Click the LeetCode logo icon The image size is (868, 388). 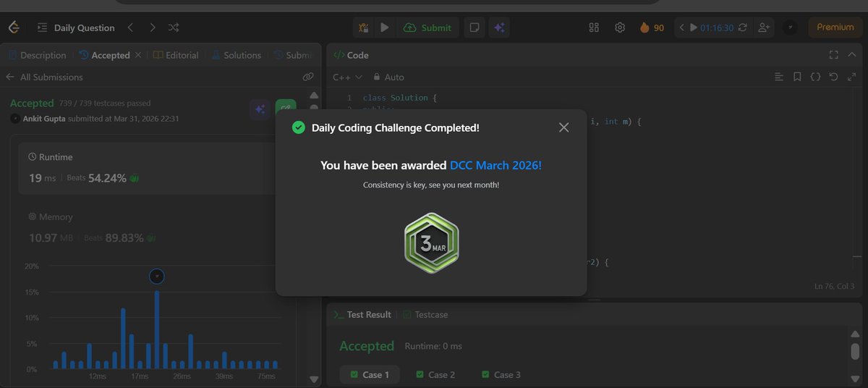[13, 28]
